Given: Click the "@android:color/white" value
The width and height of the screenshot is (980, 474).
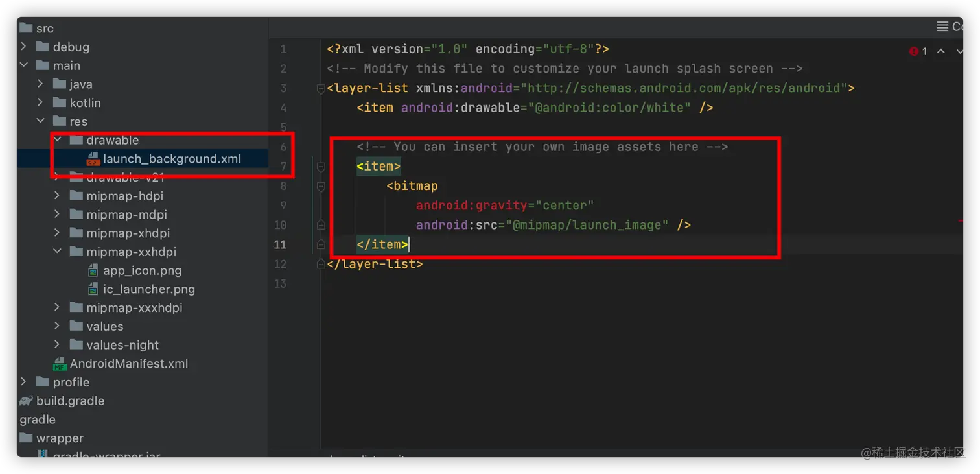Looking at the screenshot, I should (x=609, y=108).
